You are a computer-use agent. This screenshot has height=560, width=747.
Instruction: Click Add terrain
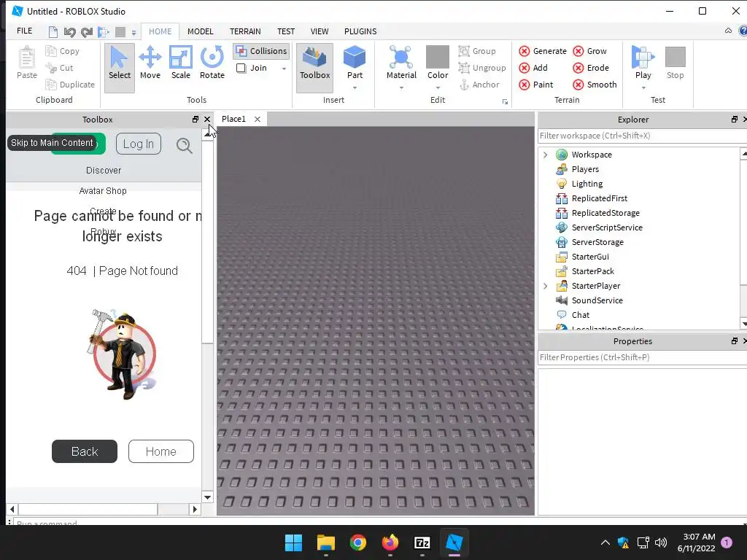(533, 68)
